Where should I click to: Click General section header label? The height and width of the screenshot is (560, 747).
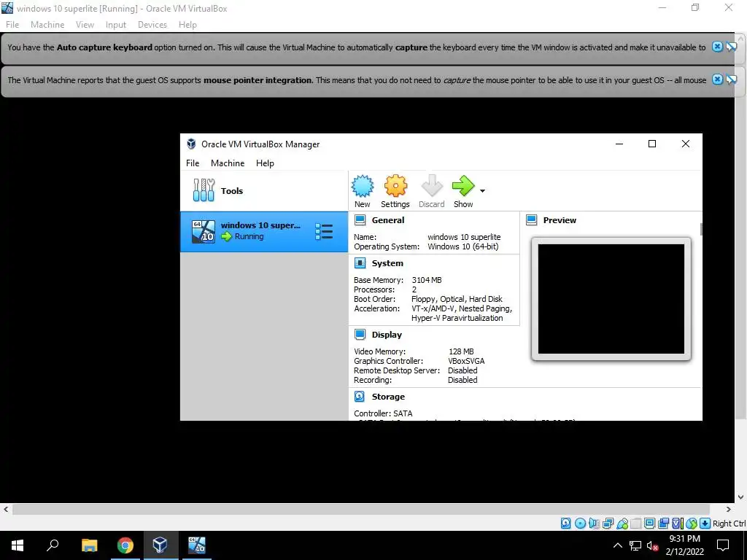[388, 220]
